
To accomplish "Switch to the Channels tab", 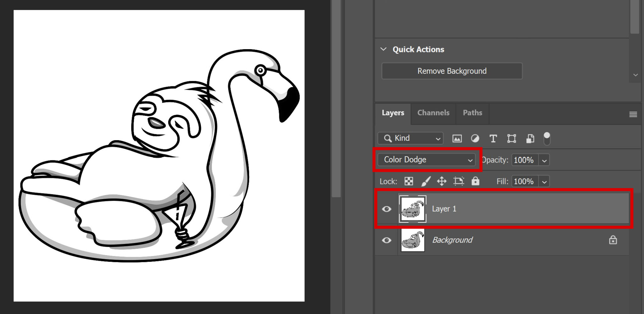I will pos(433,113).
